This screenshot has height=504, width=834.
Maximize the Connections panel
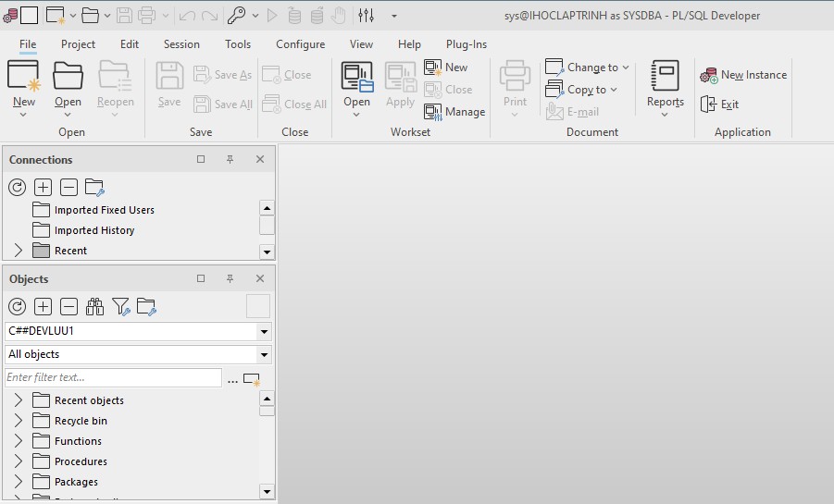tap(201, 159)
